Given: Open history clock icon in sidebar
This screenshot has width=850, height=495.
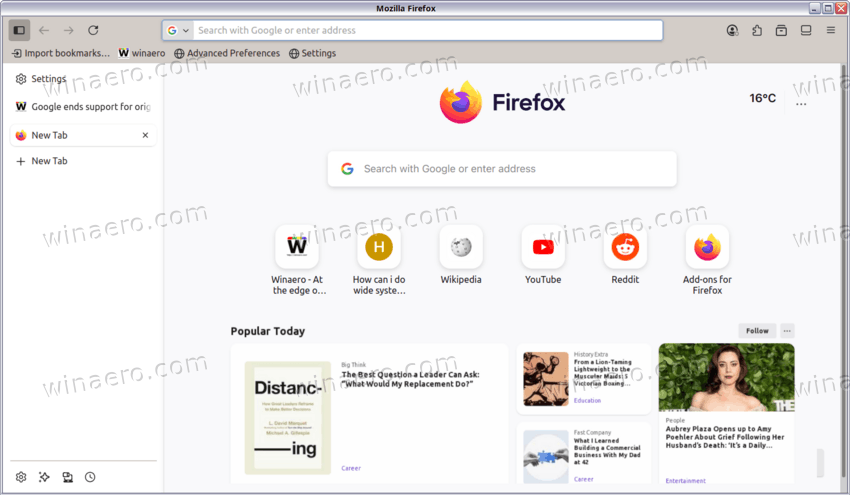Looking at the screenshot, I should click(x=90, y=477).
